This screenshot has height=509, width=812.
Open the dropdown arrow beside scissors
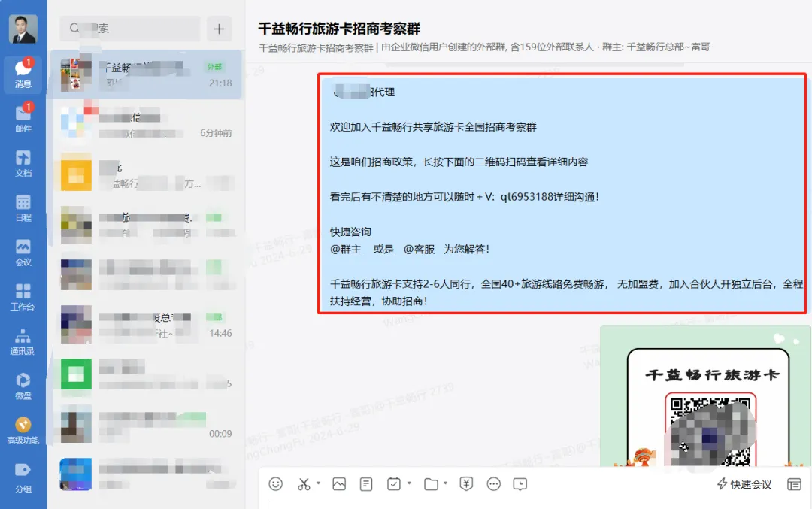318,483
